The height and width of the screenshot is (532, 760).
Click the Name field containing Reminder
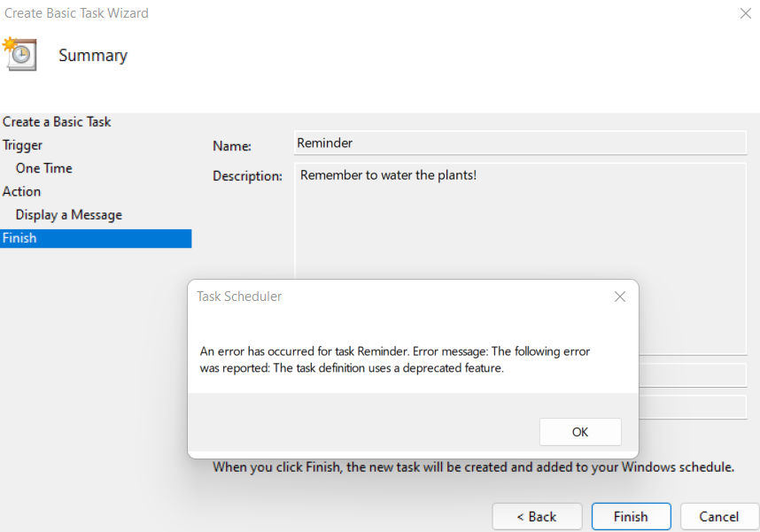(x=520, y=143)
